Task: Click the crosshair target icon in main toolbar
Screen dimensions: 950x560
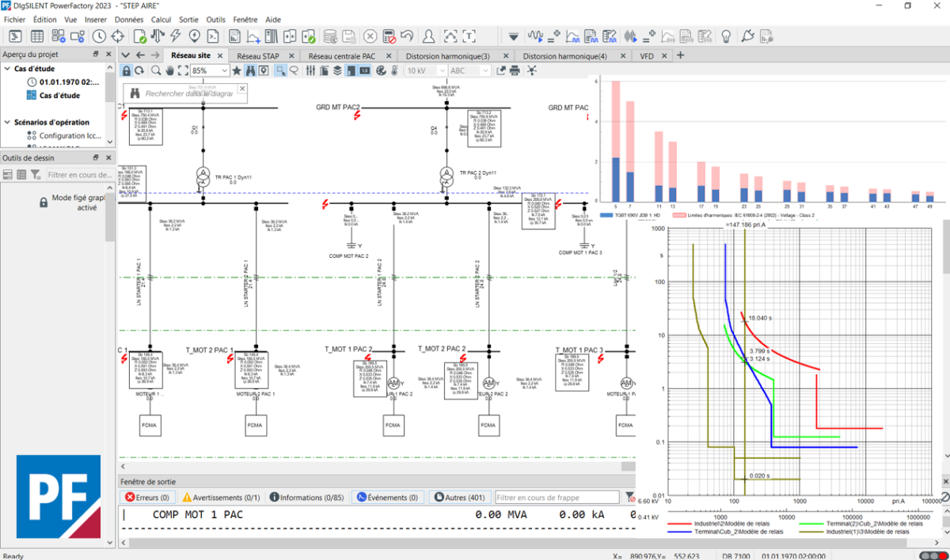Action: coord(118,36)
